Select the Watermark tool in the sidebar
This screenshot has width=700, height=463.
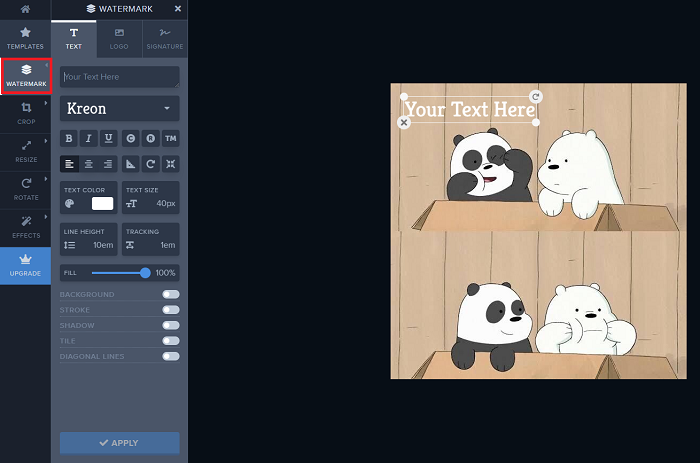(26, 76)
